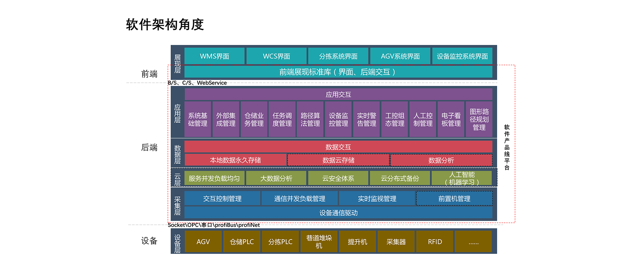Select the 服务并发负载均匀 block
Viewport: 644px width, 278px height.
tap(214, 178)
